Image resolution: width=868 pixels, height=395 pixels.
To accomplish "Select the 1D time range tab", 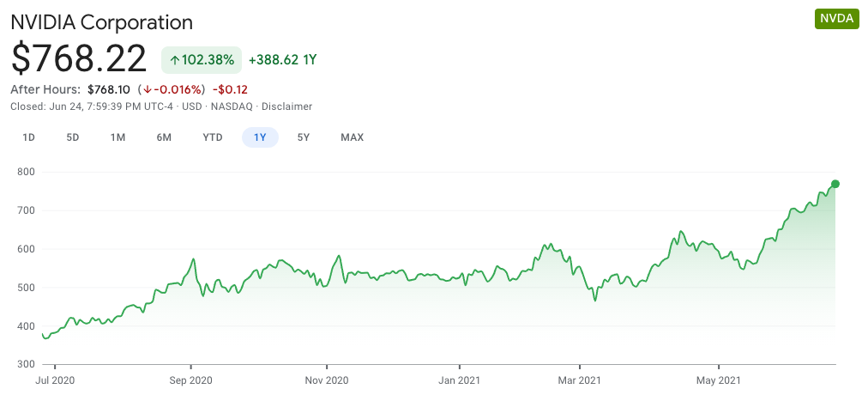I will click(29, 137).
